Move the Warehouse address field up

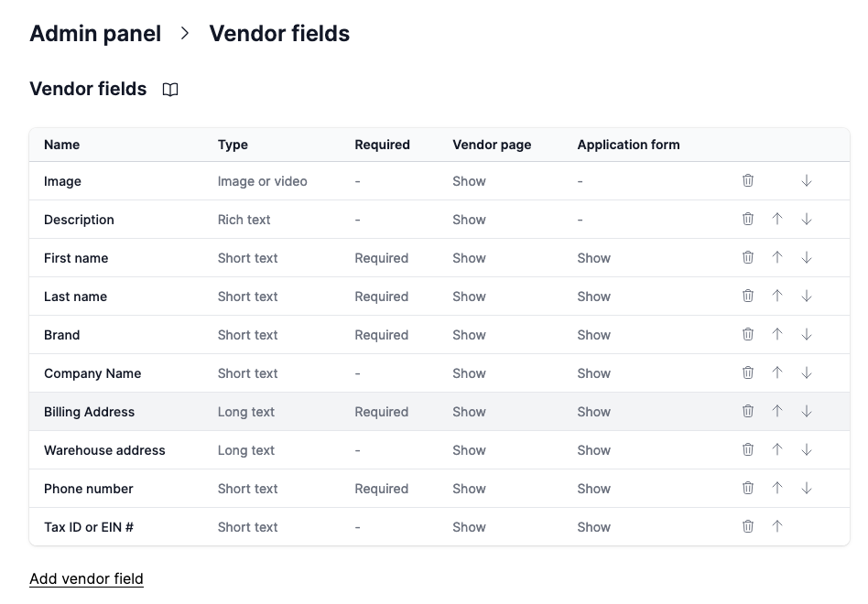point(777,449)
